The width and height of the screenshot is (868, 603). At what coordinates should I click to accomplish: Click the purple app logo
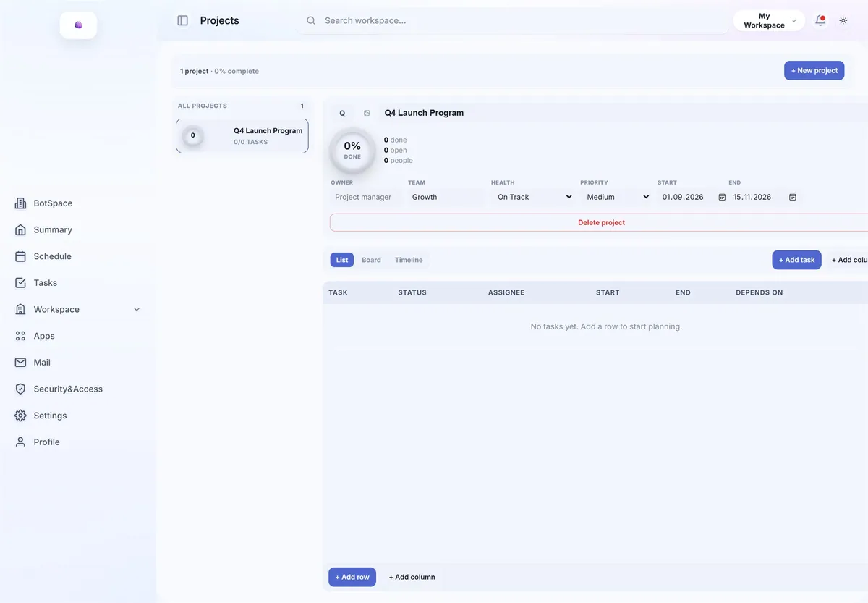click(x=78, y=25)
